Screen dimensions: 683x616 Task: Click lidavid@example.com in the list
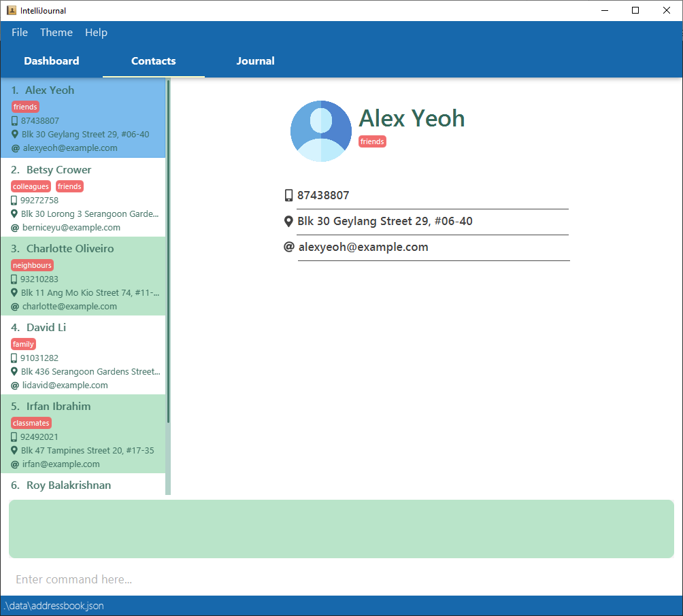[x=65, y=386]
